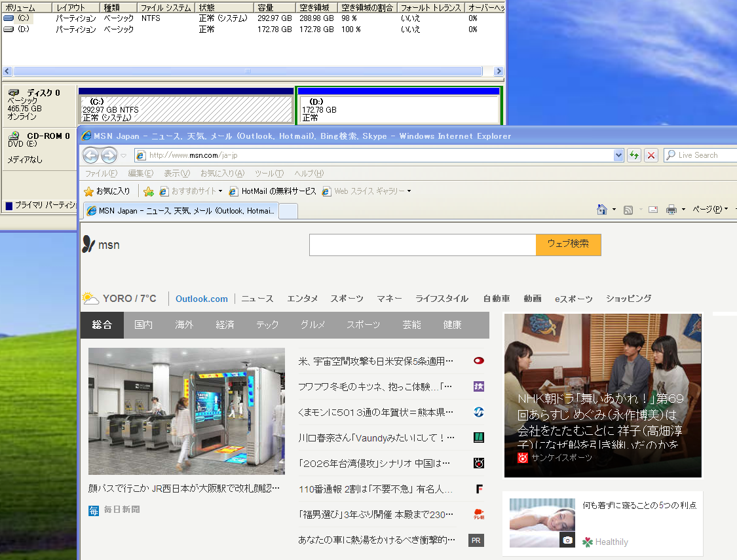Screen dimensions: 737x560
Task: Select the 経済 news tab
Action: click(225, 325)
